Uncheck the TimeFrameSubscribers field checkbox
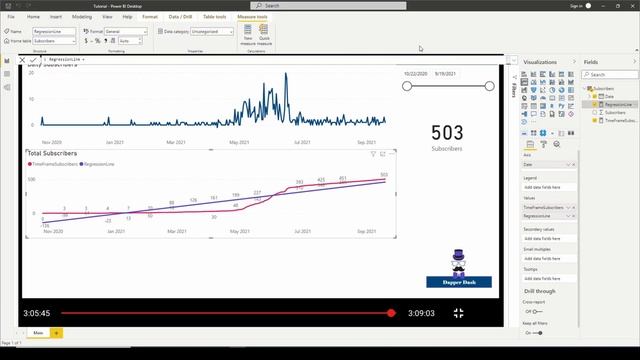This screenshot has height=360, width=640. click(595, 120)
